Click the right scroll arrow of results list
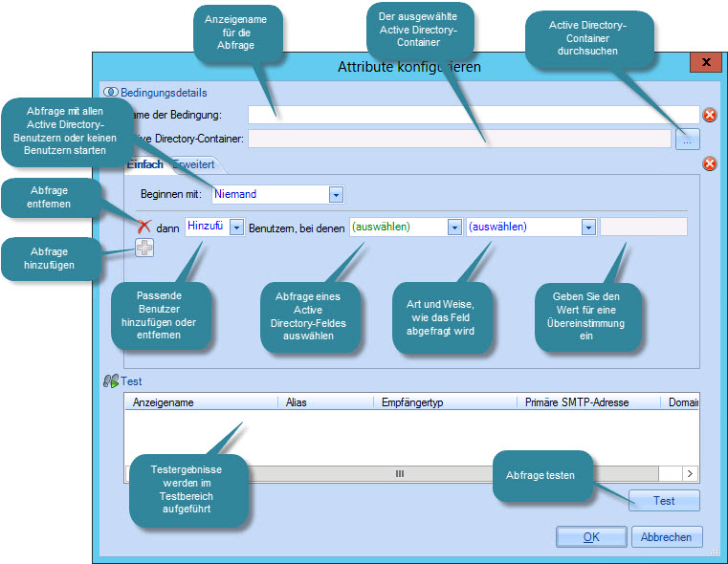Viewport: 728px width, 564px height. pyautogui.click(x=690, y=473)
